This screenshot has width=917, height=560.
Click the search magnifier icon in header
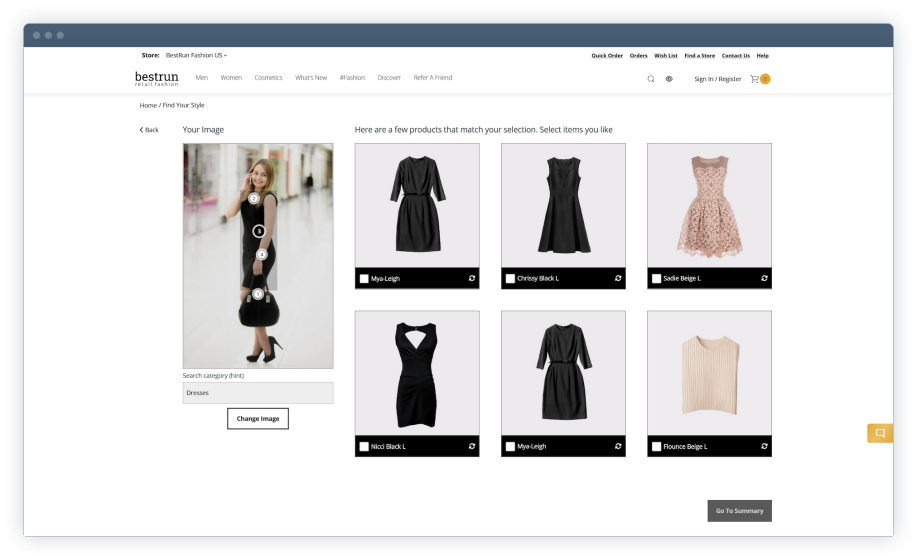[651, 78]
